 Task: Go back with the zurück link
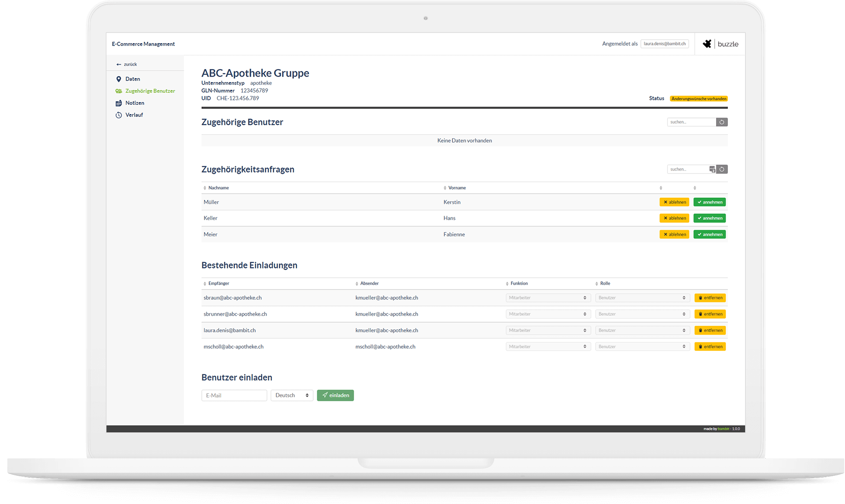pyautogui.click(x=127, y=64)
